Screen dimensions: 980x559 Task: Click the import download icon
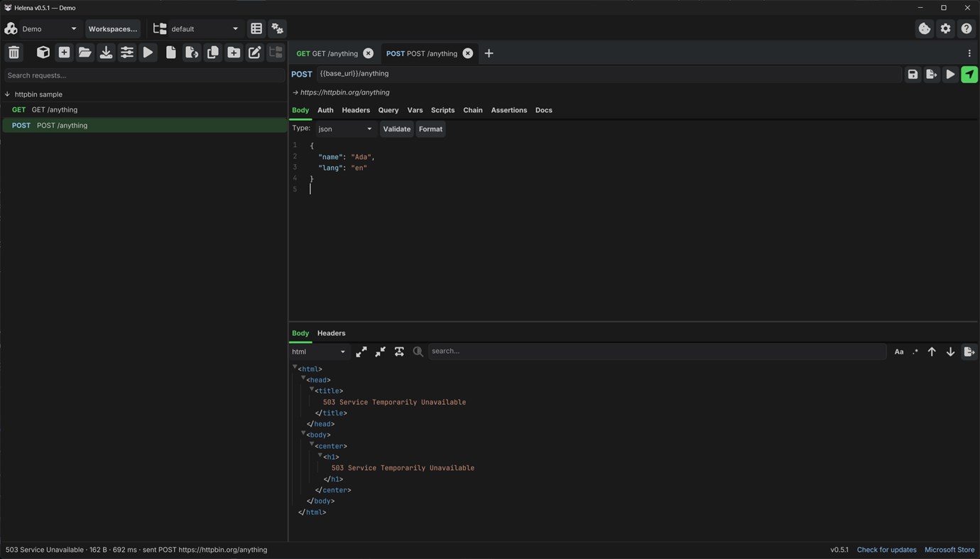106,53
